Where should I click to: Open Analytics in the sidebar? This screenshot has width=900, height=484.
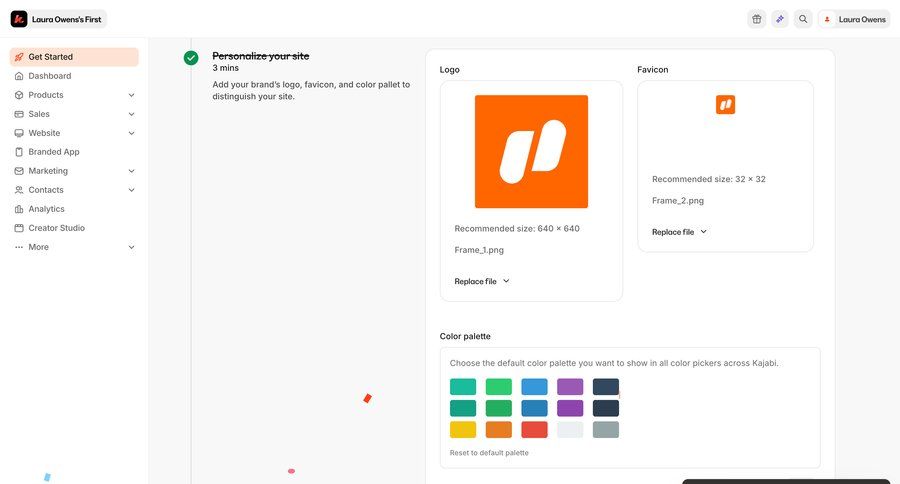[x=74, y=209]
